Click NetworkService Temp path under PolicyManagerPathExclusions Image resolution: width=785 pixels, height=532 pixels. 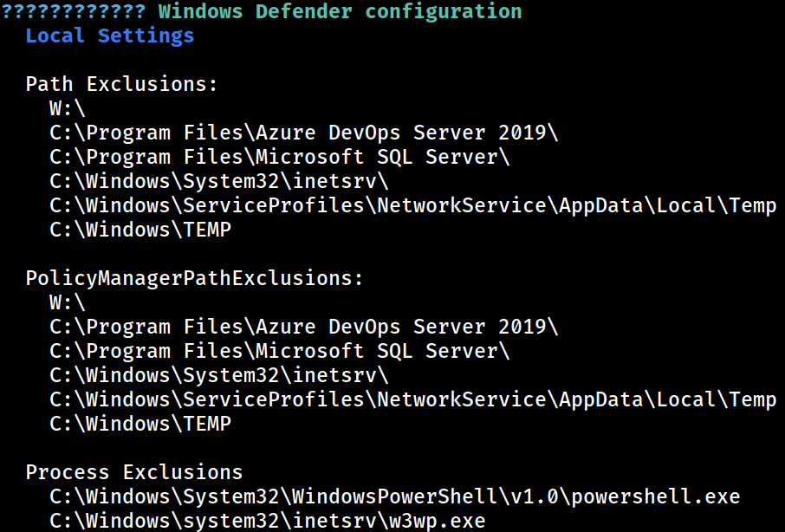[x=413, y=399]
